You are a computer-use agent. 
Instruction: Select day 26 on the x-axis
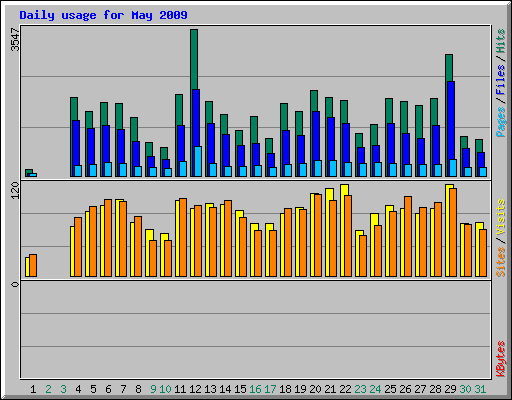pos(405,389)
